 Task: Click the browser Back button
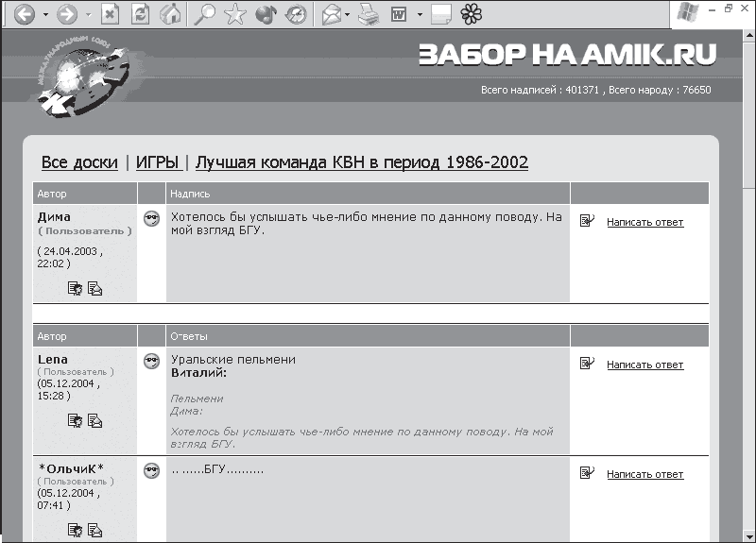(x=24, y=14)
